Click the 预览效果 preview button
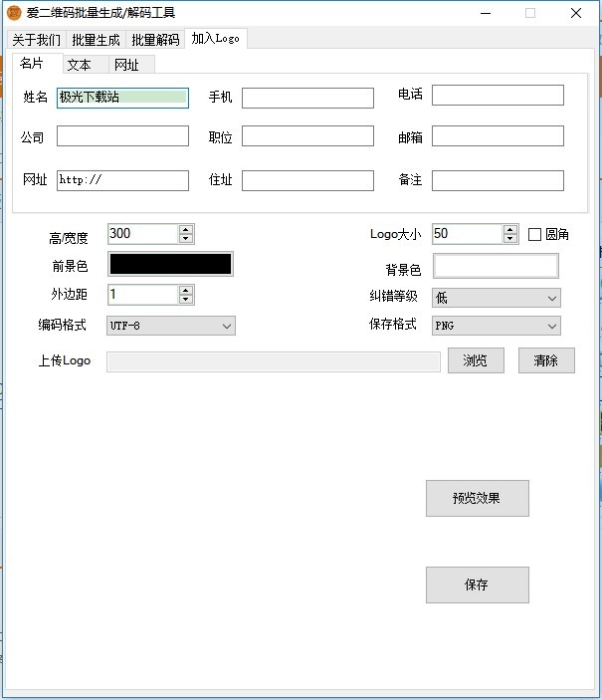Viewport: 602px width, 700px height. point(477,498)
